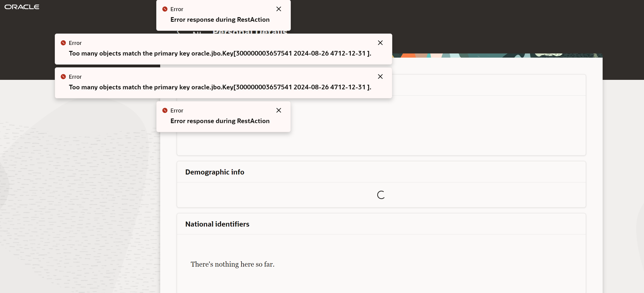Viewport: 644px width, 293px height.
Task: Dismiss the RestAction error nearest Demographic info
Action: coord(279,110)
